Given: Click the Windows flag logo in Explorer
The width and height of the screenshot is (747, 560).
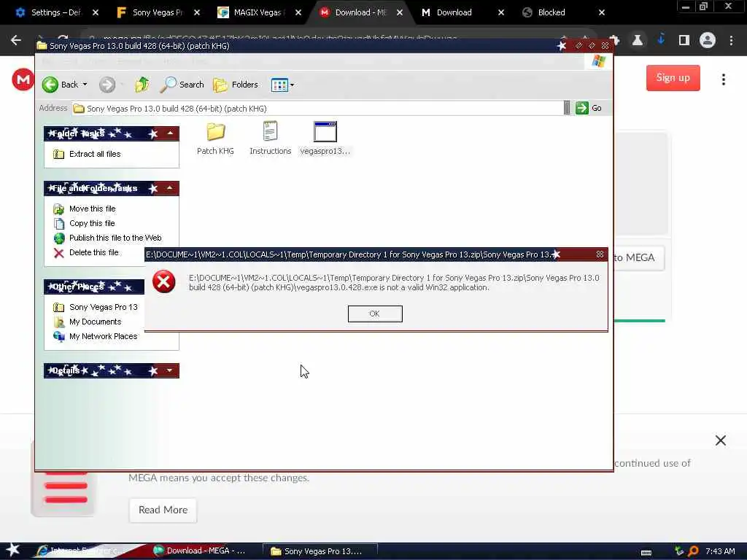Looking at the screenshot, I should (598, 61).
